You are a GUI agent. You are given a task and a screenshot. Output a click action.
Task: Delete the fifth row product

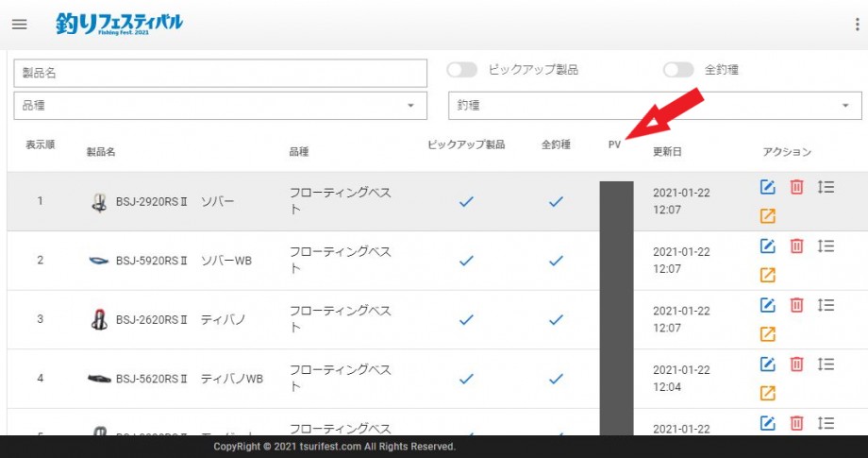796,424
